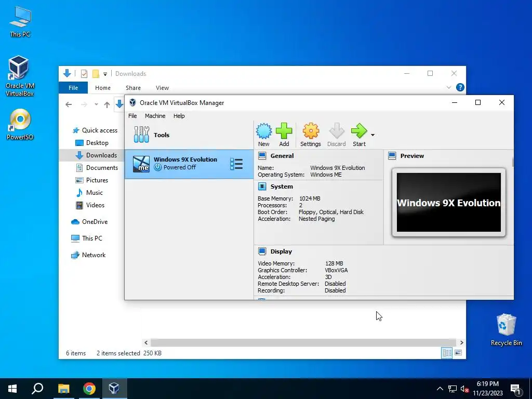Select Pictures in navigation pane
Image resolution: width=532 pixels, height=399 pixels.
[x=91, y=180]
